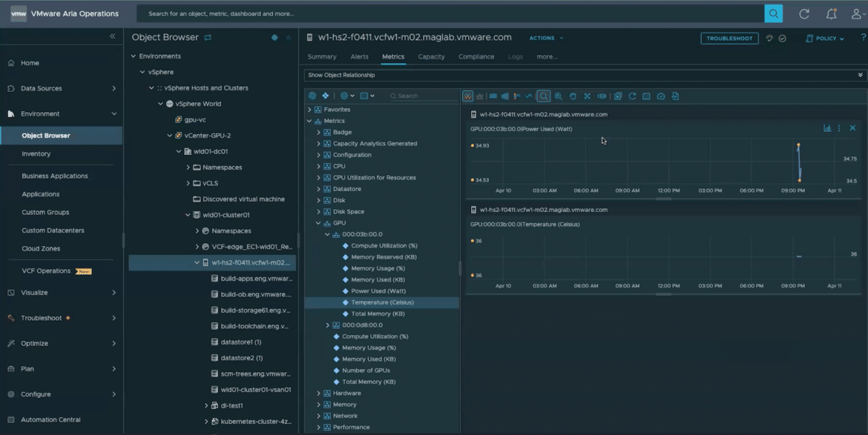Toggle the trend line wave icon
868x435 pixels.
(x=529, y=96)
